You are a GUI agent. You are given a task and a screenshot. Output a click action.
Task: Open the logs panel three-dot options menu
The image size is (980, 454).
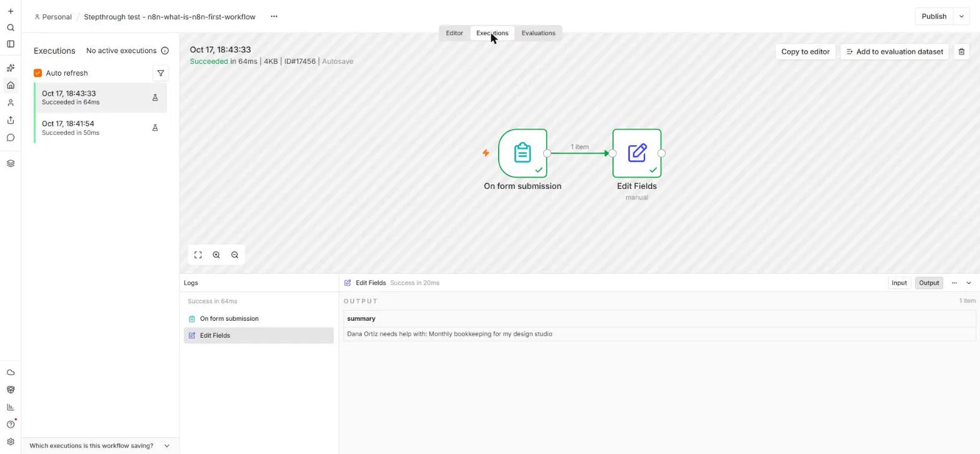pyautogui.click(x=954, y=283)
